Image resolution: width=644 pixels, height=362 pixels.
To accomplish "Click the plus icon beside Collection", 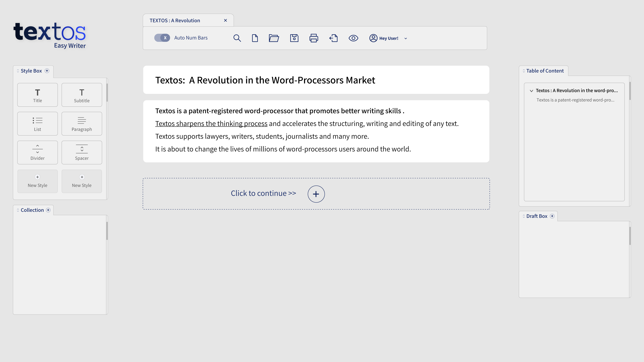I will pos(48,210).
